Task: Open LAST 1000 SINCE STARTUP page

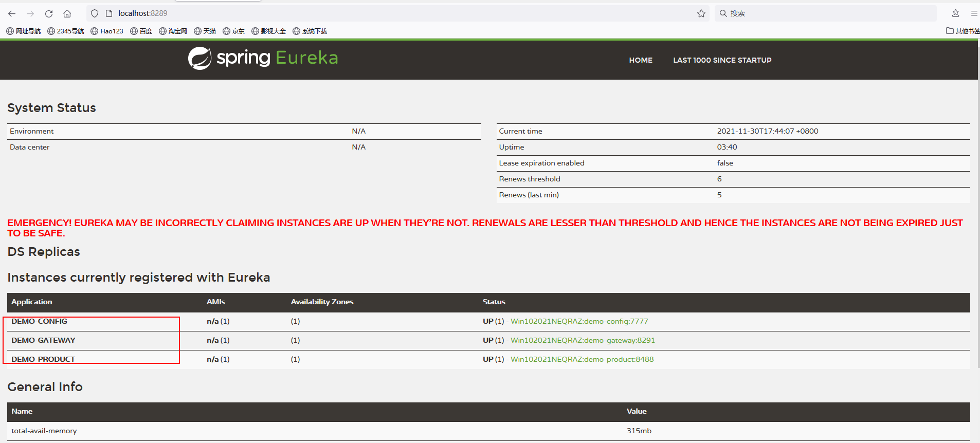Action: (x=722, y=60)
